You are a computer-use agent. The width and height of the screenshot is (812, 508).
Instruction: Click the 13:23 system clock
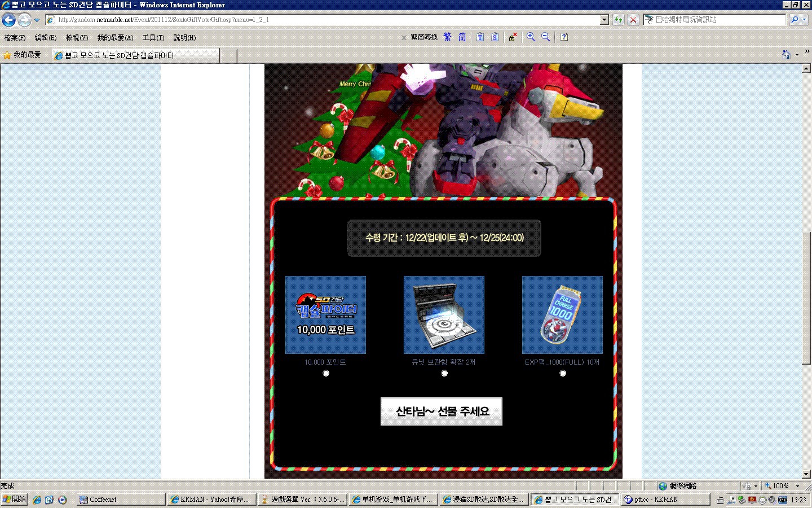[x=798, y=500]
